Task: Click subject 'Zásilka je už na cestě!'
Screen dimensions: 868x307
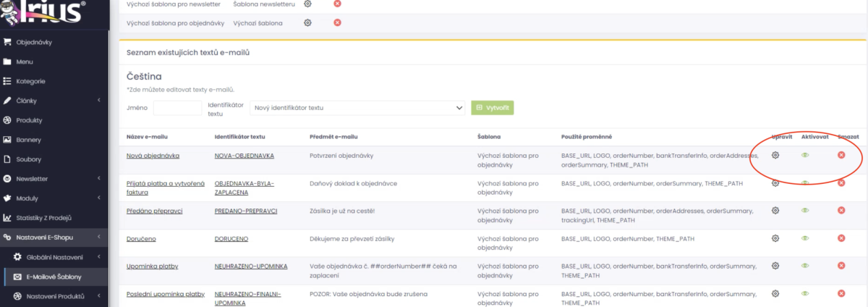Action: pyautogui.click(x=343, y=211)
